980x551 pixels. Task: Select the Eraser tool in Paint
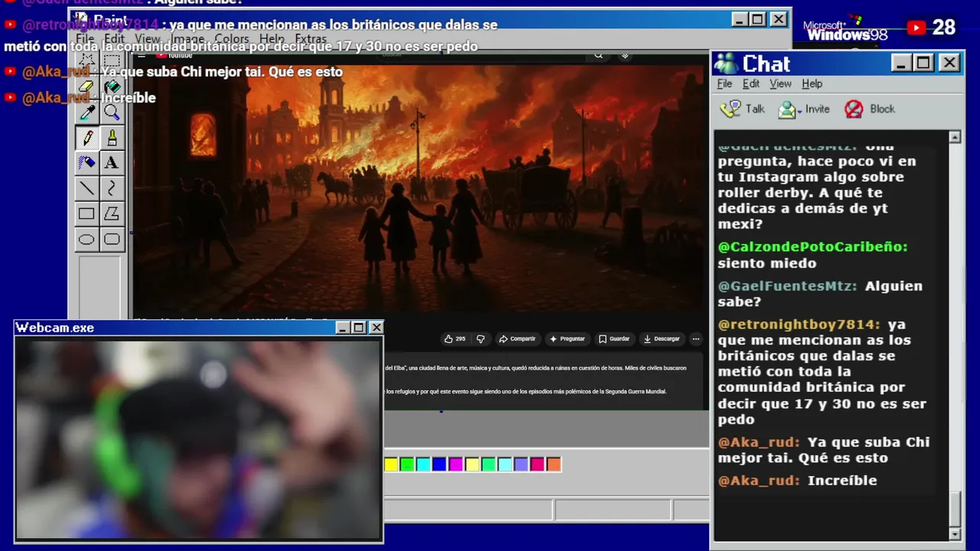87,87
